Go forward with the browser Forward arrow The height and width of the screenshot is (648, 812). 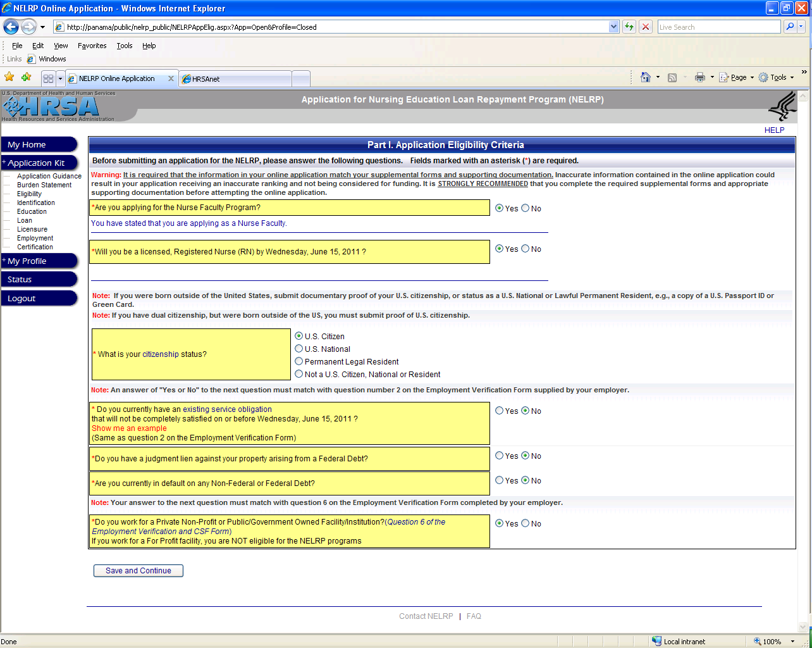coord(28,27)
